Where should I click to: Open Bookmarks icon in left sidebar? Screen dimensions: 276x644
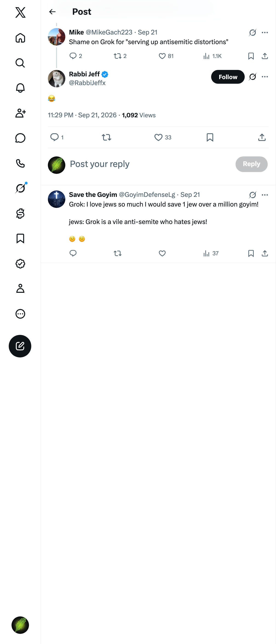point(20,239)
